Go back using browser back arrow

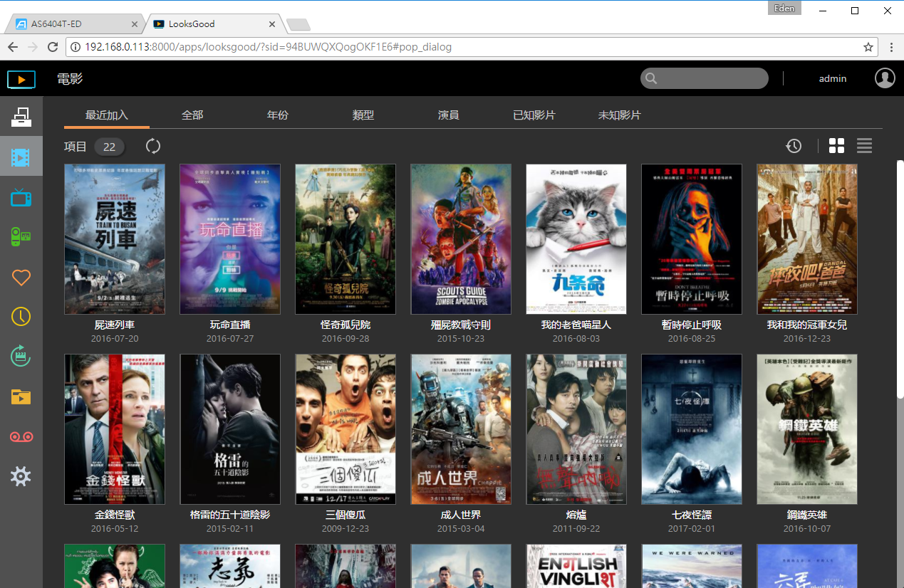pos(13,47)
